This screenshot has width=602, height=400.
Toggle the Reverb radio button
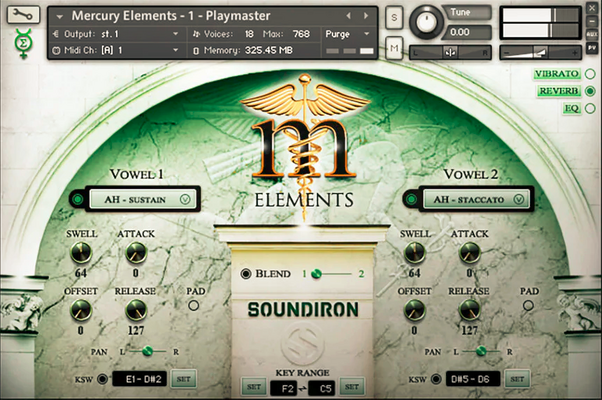coord(590,91)
